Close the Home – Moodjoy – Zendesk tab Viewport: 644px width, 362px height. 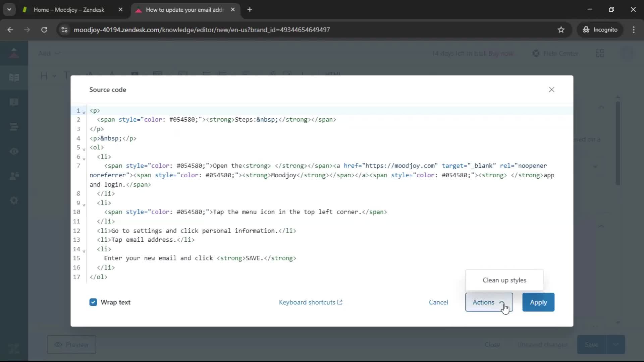(120, 10)
